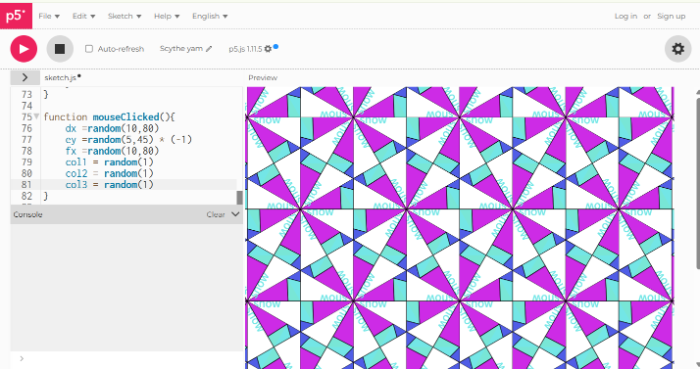Open the File menu

pos(49,16)
